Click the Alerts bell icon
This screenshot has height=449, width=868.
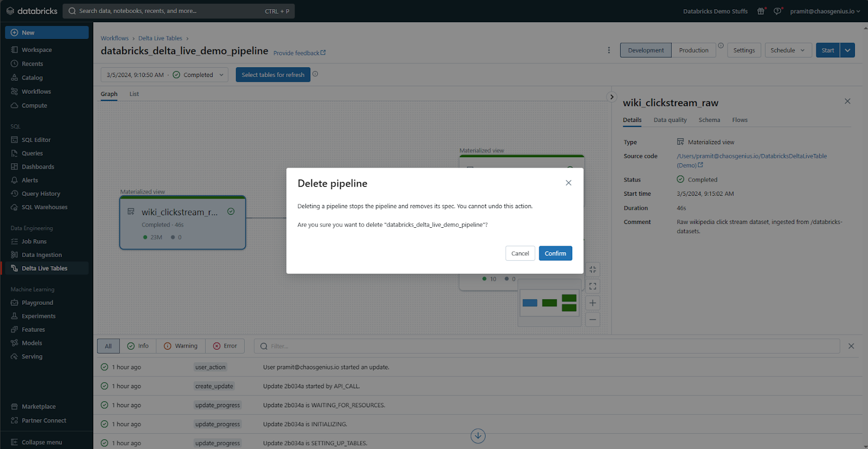[x=15, y=180]
